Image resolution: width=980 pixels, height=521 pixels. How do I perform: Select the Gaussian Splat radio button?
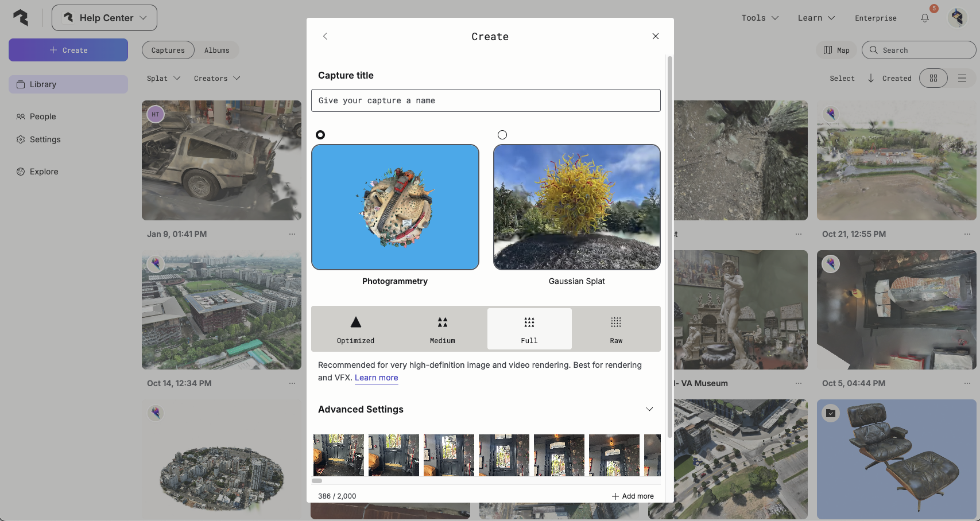pos(502,135)
